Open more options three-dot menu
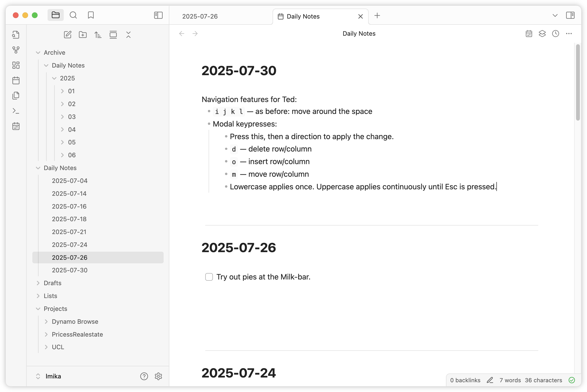Image resolution: width=587 pixels, height=392 pixels. point(569,34)
